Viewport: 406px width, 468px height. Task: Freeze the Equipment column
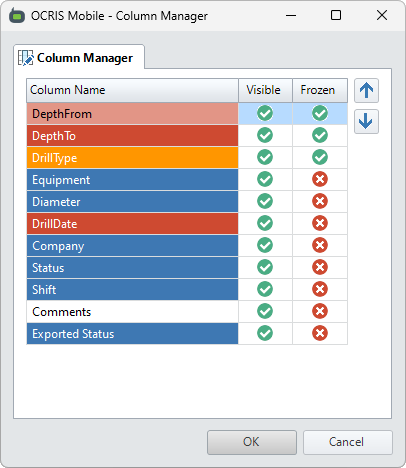coord(320,179)
